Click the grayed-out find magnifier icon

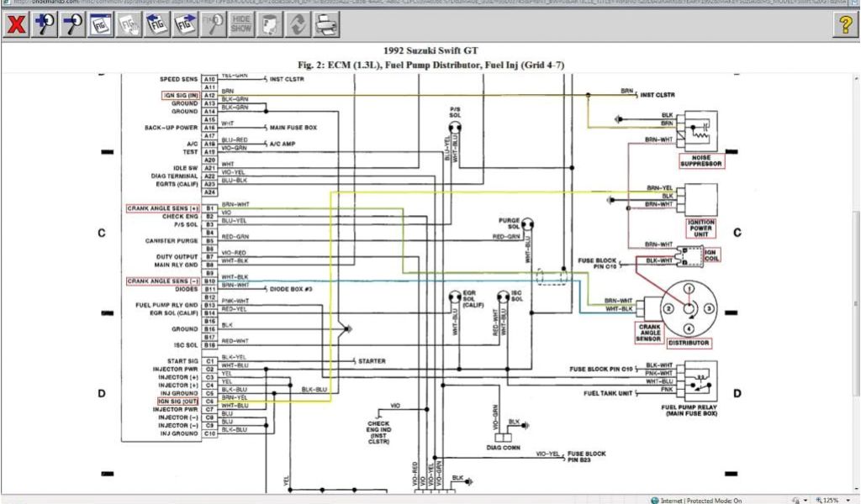coord(214,24)
